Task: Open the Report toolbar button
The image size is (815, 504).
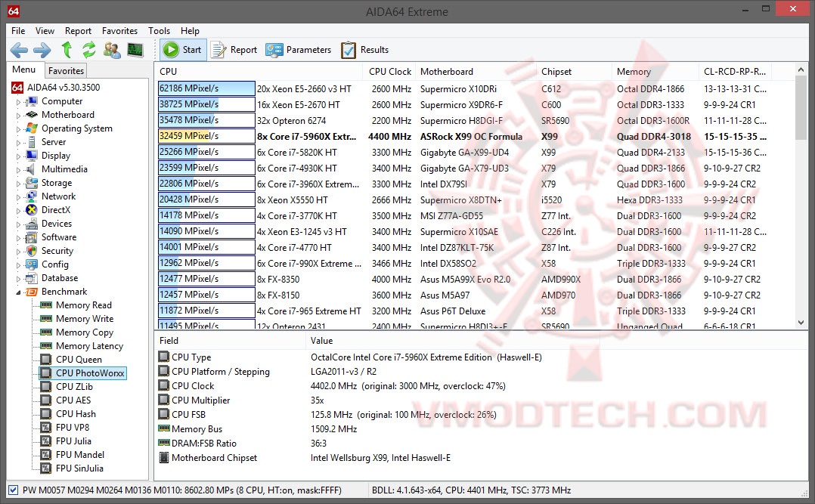Action: [x=234, y=50]
